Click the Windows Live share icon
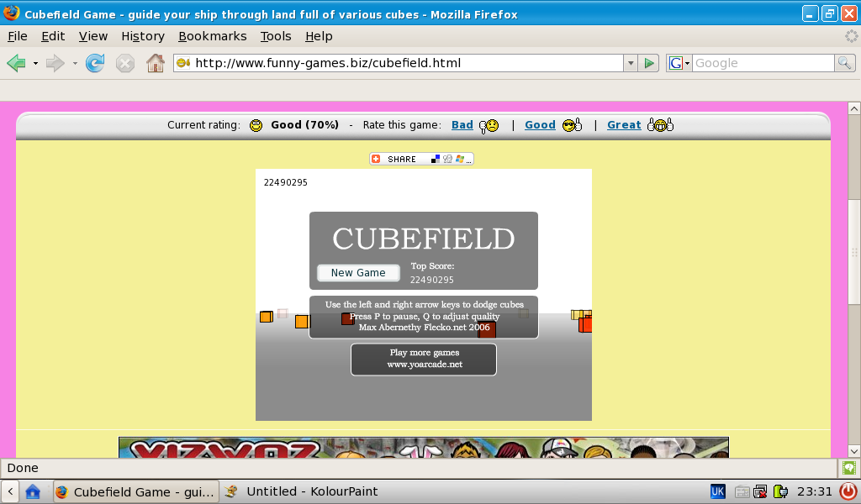This screenshot has height=504, width=861. [x=459, y=159]
